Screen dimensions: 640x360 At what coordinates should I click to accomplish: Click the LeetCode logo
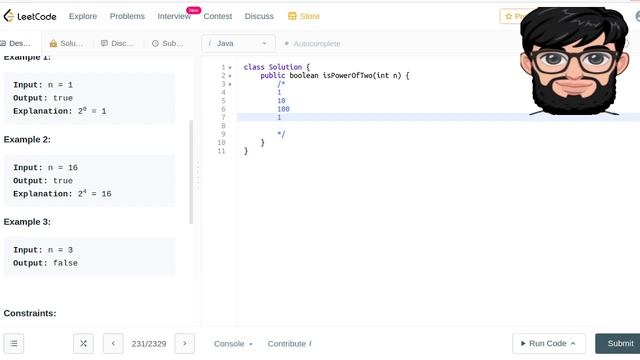(x=30, y=16)
